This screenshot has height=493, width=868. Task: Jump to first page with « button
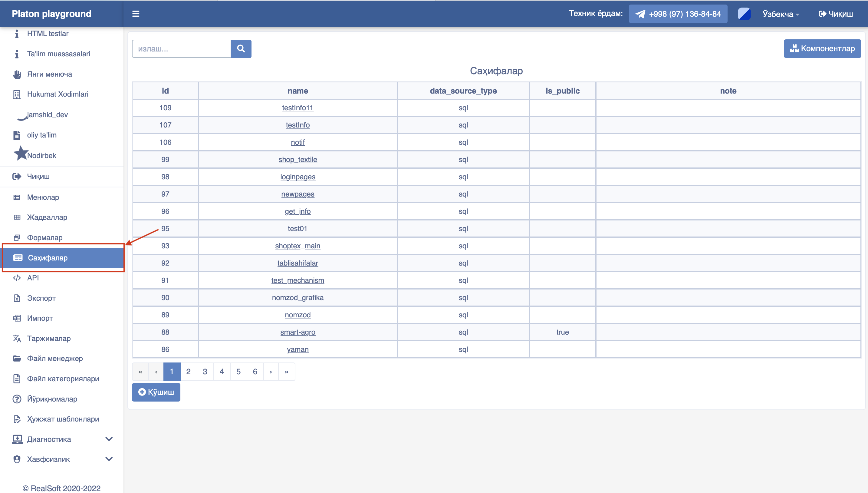point(140,372)
